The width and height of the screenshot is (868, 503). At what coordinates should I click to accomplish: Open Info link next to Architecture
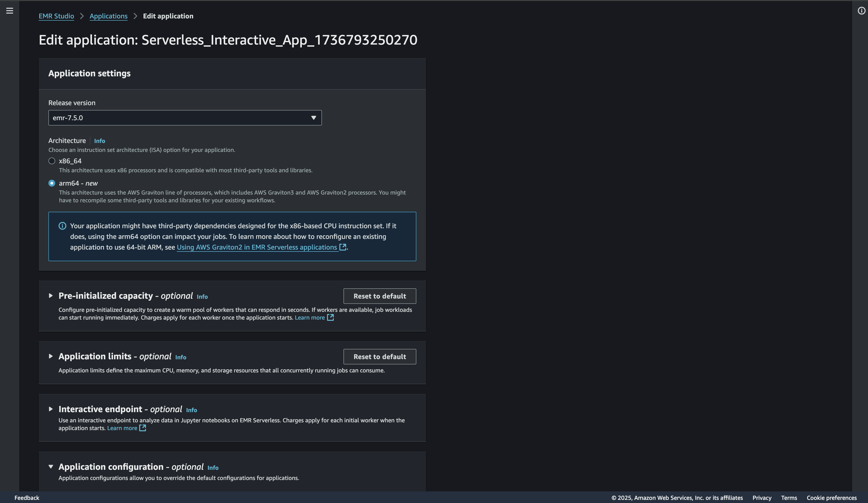(x=99, y=141)
